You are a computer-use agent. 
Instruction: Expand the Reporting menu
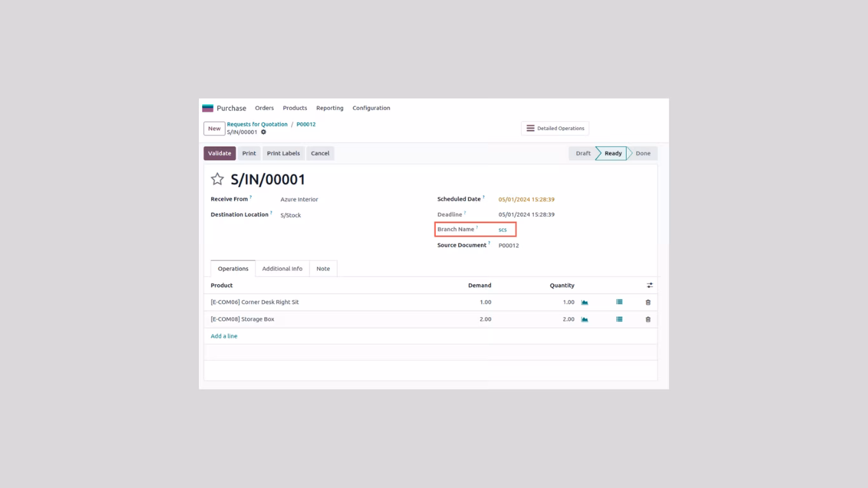[x=330, y=108]
